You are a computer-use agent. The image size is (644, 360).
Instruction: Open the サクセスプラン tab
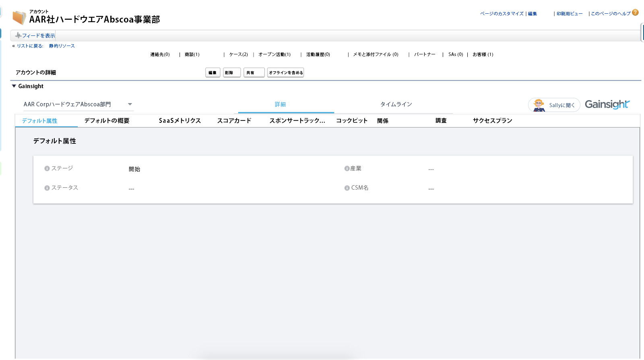[493, 121]
